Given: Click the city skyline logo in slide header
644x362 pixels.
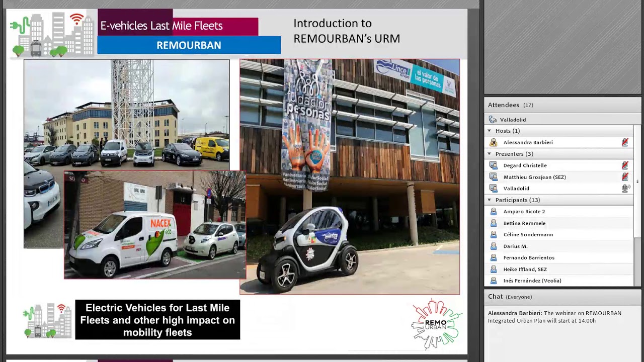Looking at the screenshot, I should tap(52, 34).
